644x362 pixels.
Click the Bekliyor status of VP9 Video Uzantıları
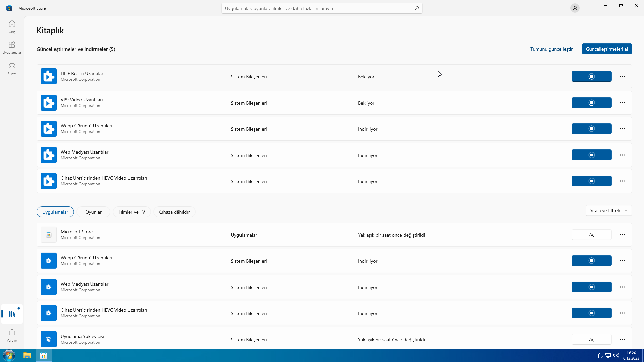click(x=366, y=103)
